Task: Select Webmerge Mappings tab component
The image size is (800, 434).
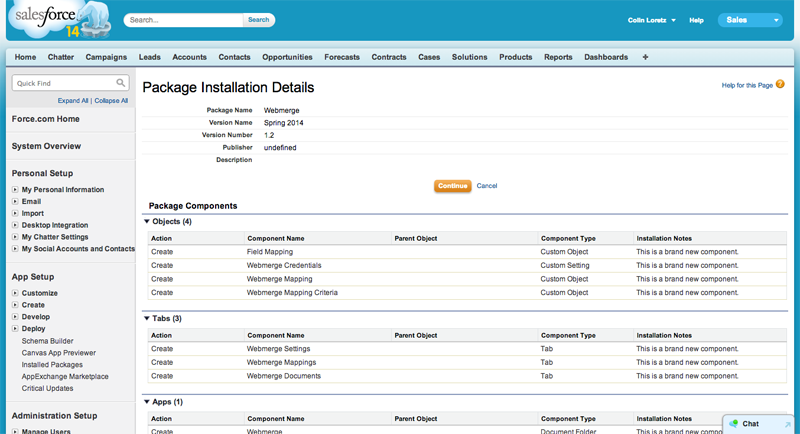Action: tap(281, 362)
